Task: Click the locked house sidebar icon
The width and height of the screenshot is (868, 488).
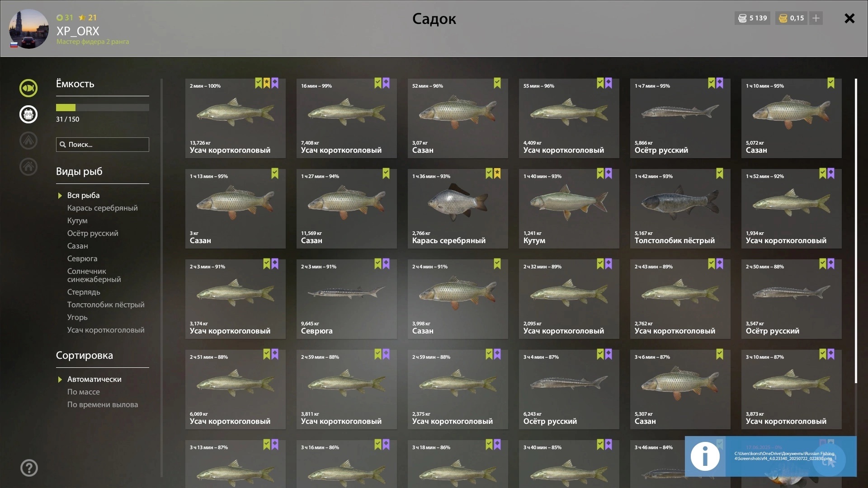Action: [28, 167]
